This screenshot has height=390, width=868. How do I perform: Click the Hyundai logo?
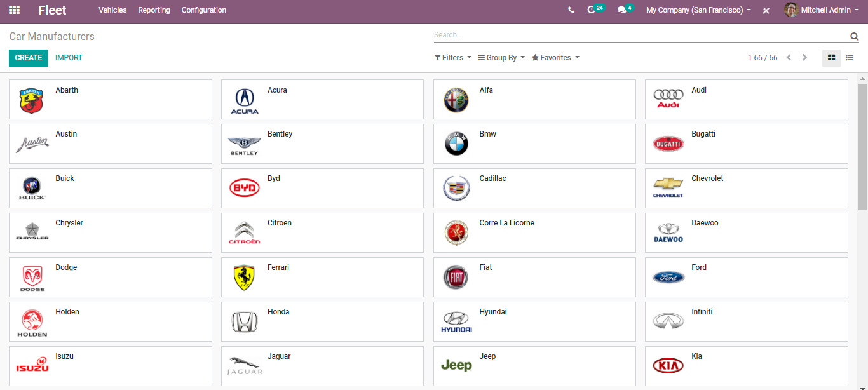click(456, 322)
